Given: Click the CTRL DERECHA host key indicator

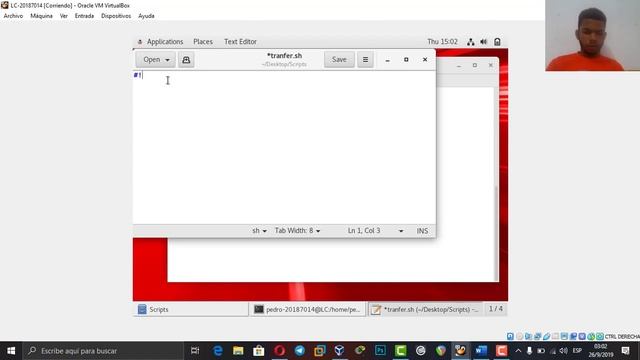Looking at the screenshot, I should point(622,337).
